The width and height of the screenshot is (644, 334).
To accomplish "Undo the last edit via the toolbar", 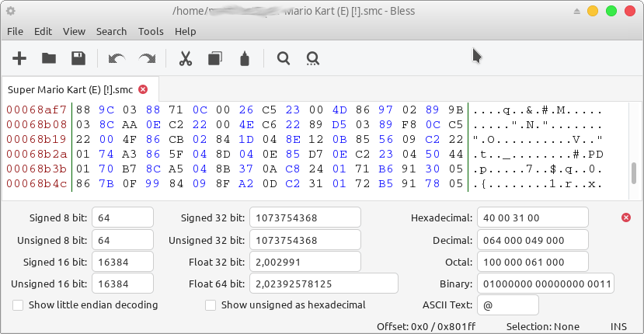I will 117,58.
